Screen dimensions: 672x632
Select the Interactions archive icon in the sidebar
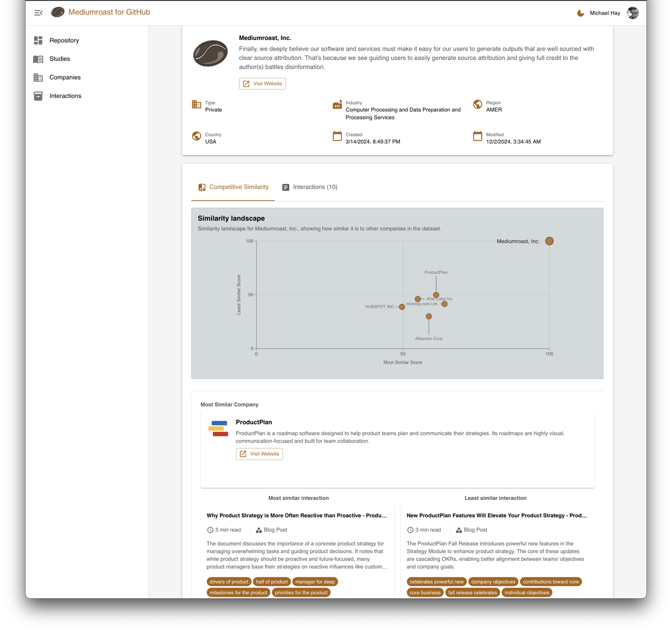point(38,96)
